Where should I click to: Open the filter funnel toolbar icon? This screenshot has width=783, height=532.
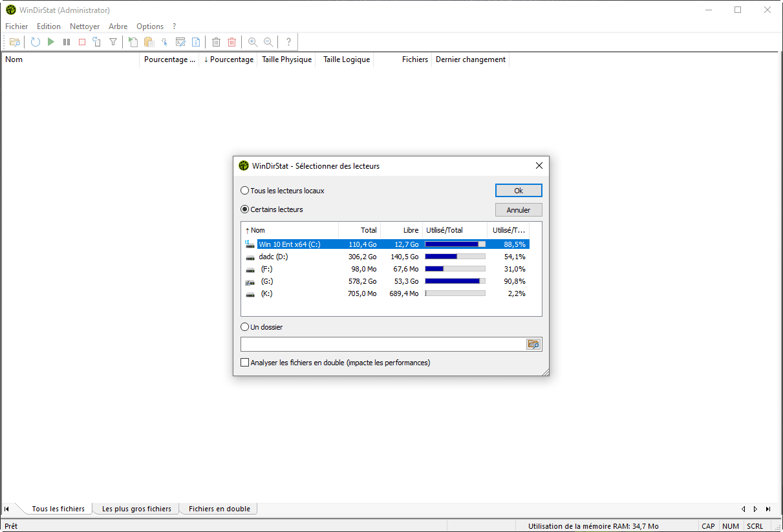point(113,42)
